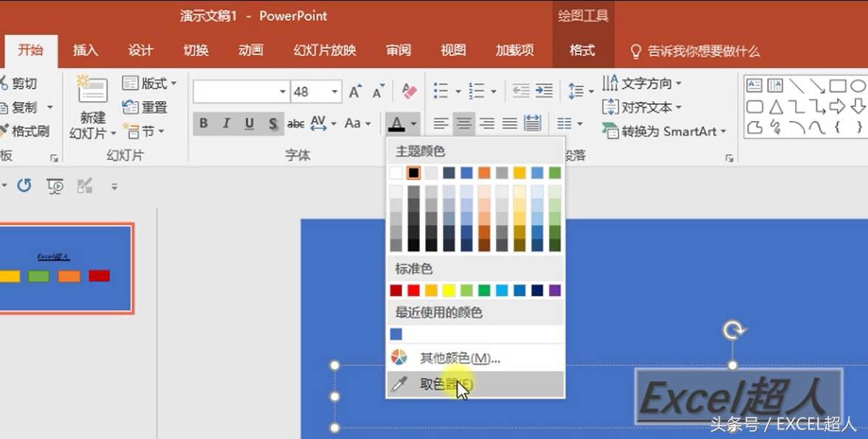Viewport: 868px width, 439px height.
Task: Click the Copy (复制) button
Action: point(20,107)
